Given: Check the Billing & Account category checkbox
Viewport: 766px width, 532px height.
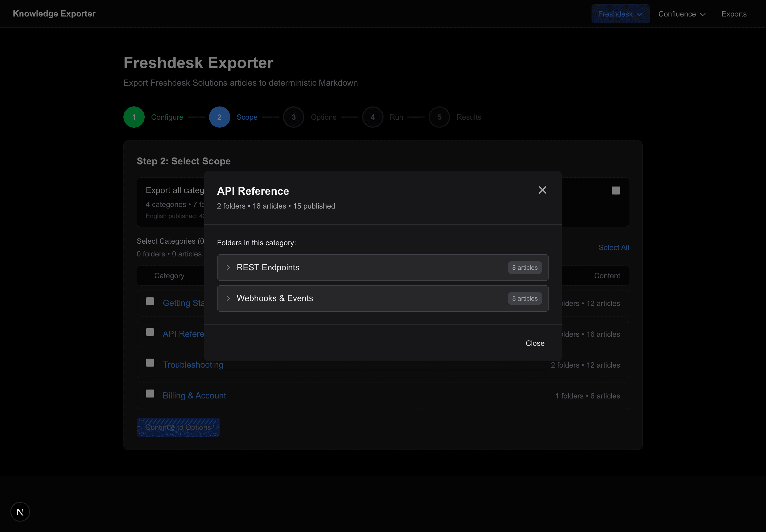Looking at the screenshot, I should (150, 394).
